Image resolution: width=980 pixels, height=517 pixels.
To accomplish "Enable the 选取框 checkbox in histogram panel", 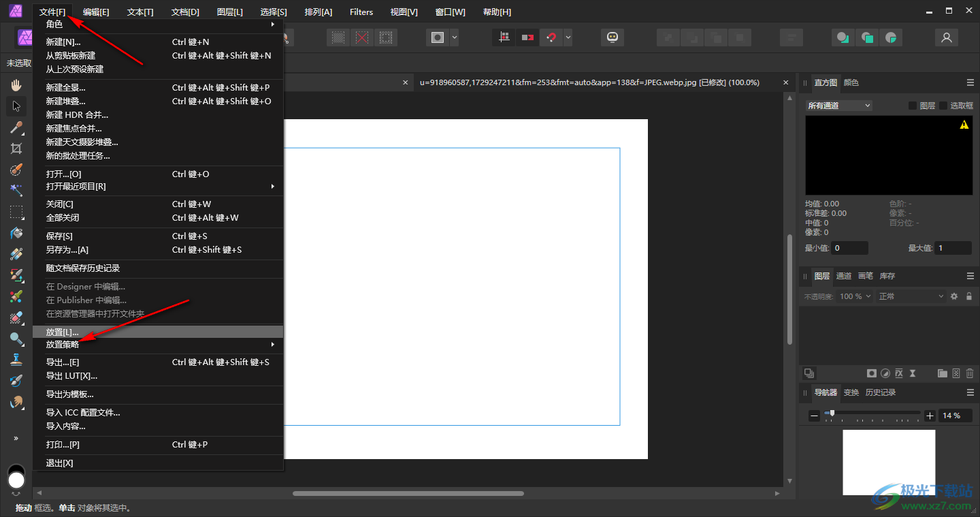I will click(x=943, y=106).
